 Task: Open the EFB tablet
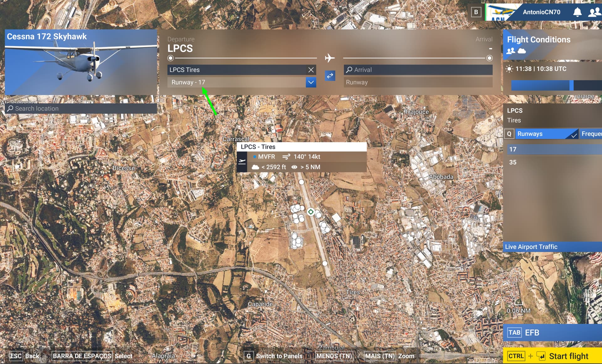(552, 332)
